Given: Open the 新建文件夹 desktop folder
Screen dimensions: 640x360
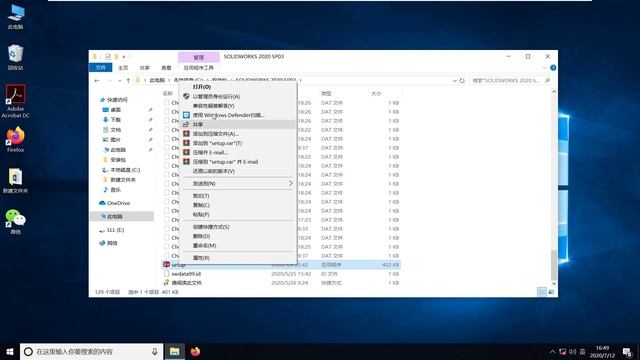Looking at the screenshot, I should pyautogui.click(x=16, y=181).
